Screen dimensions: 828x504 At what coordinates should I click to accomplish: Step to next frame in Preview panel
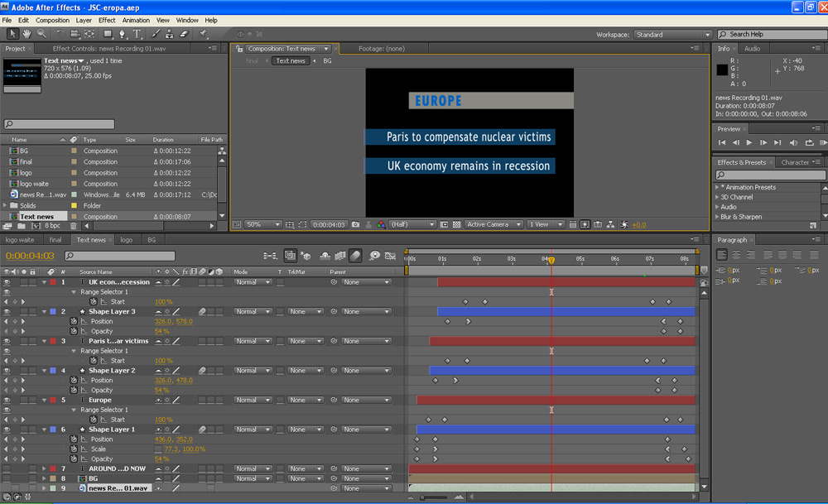(x=763, y=142)
